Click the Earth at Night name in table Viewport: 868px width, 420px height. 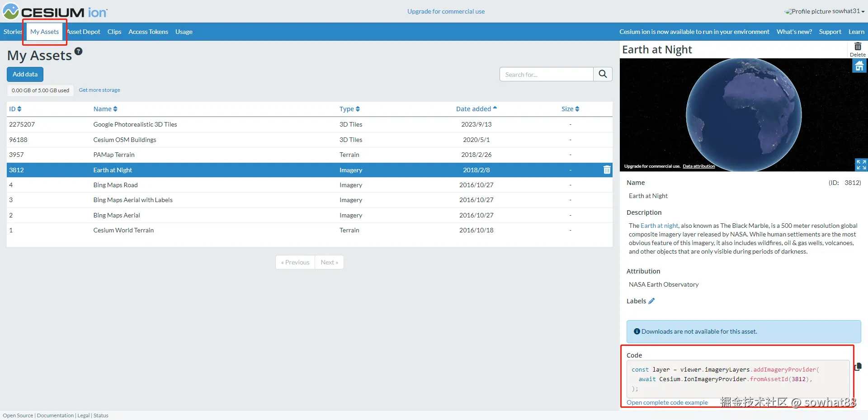click(113, 170)
